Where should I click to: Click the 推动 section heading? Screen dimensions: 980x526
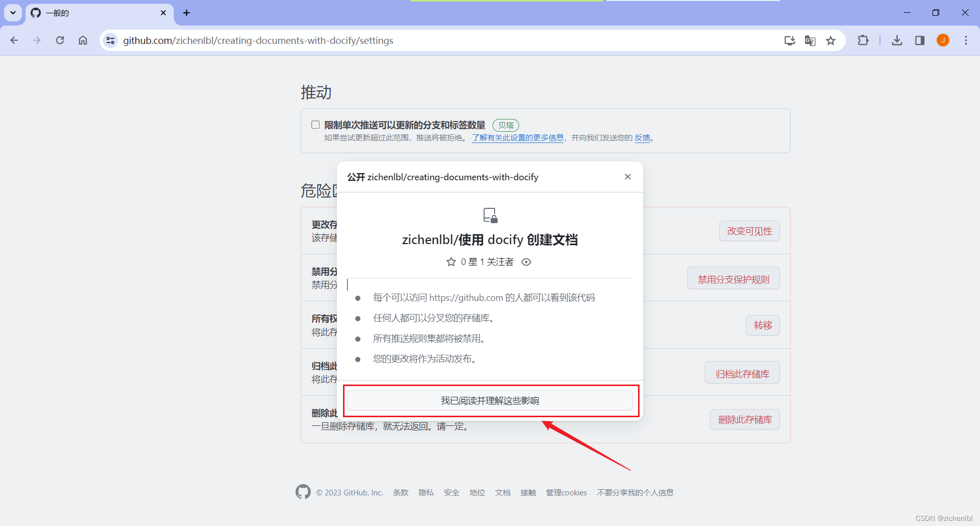[x=316, y=92]
